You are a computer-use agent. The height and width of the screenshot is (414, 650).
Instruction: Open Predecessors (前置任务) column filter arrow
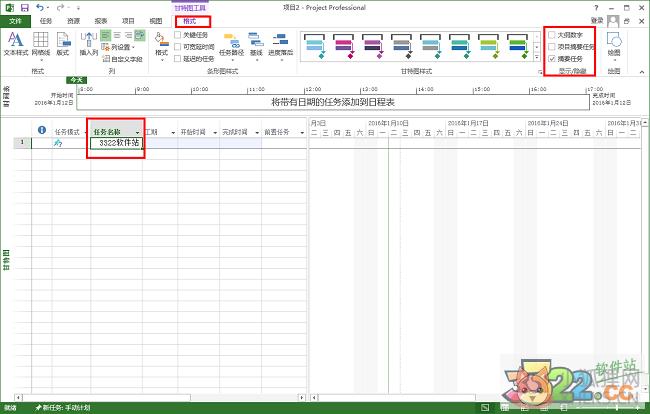coord(302,133)
